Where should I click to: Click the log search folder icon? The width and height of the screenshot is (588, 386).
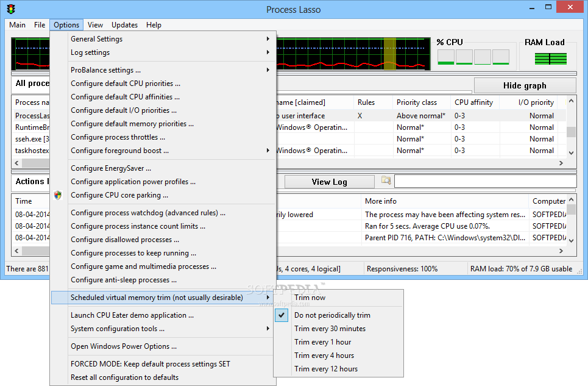point(386,180)
